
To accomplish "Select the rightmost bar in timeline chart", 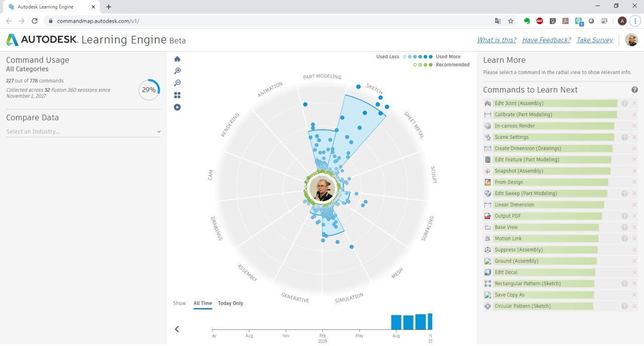I will coord(430,321).
